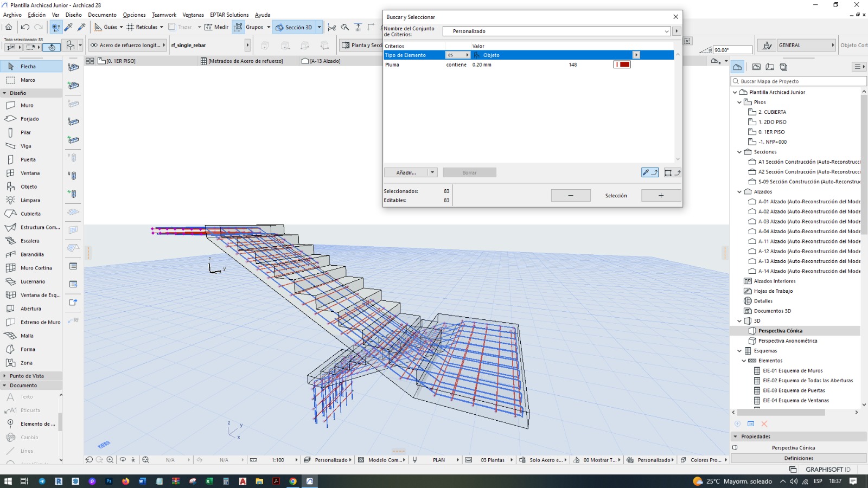Pick the Cubierta roof tool

31,214
